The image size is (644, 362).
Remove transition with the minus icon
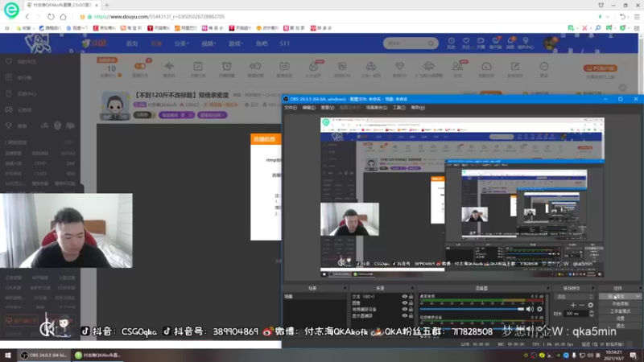pos(582,305)
